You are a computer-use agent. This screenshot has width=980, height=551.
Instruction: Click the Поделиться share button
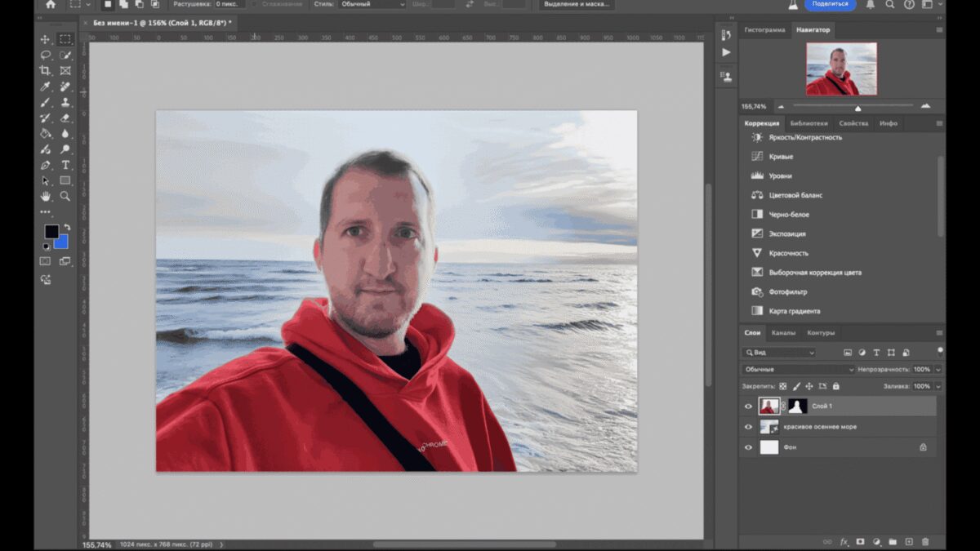coord(830,4)
